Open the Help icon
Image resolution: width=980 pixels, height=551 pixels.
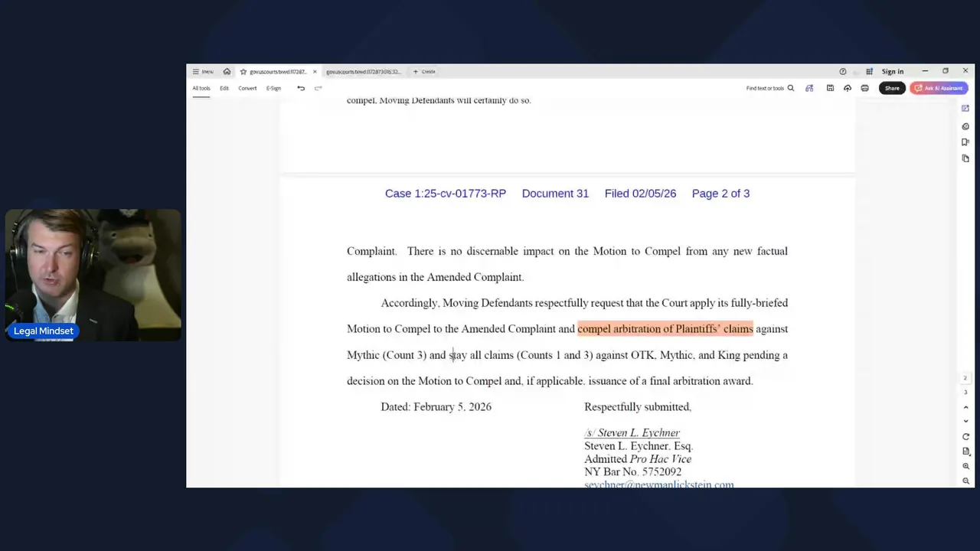click(843, 71)
